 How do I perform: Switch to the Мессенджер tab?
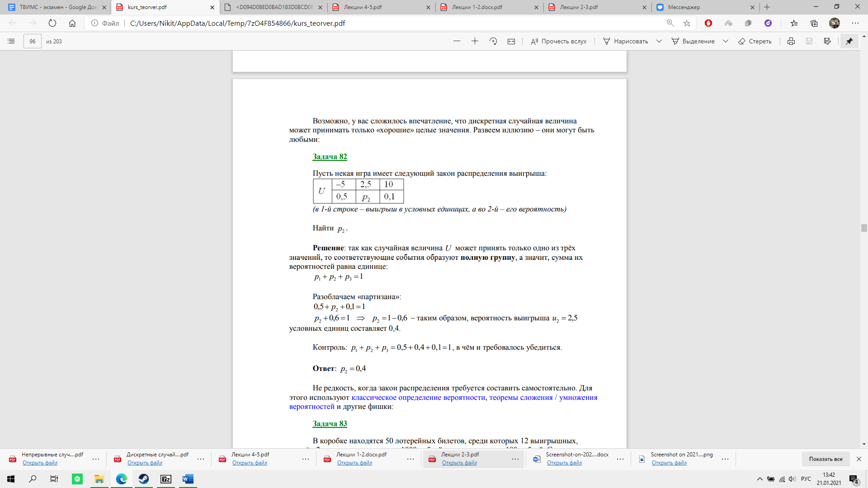pos(706,7)
